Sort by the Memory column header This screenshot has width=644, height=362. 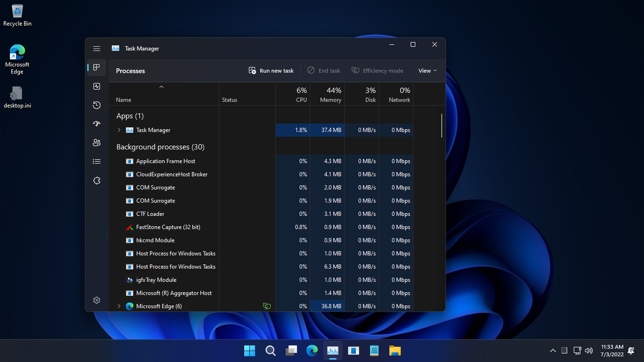click(x=328, y=94)
